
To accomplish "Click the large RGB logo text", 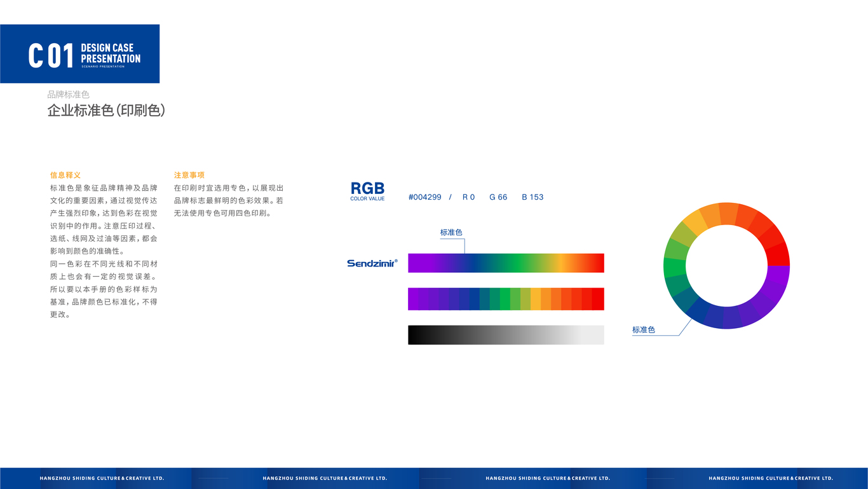I will (x=367, y=188).
